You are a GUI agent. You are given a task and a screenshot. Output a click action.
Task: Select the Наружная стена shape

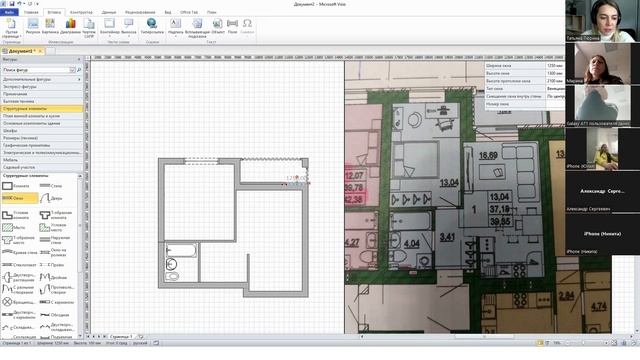click(56, 240)
